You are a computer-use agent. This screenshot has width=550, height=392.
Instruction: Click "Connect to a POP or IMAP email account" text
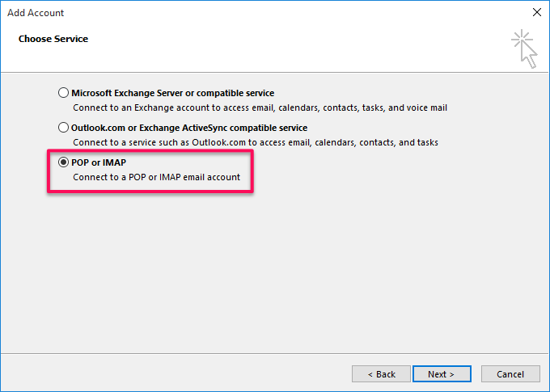[x=156, y=177]
